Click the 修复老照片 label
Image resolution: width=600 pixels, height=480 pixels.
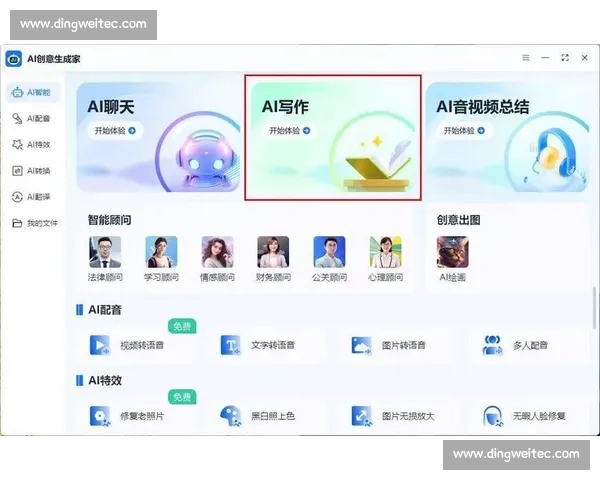pyautogui.click(x=142, y=416)
